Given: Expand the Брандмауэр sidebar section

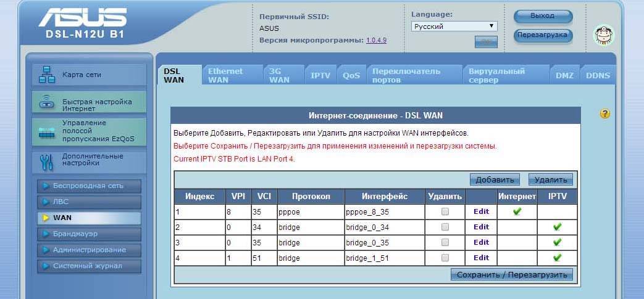Looking at the screenshot, I should (89, 234).
